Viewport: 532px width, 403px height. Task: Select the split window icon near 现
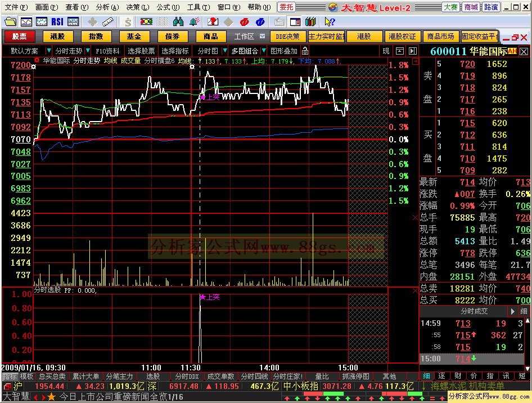(400, 51)
